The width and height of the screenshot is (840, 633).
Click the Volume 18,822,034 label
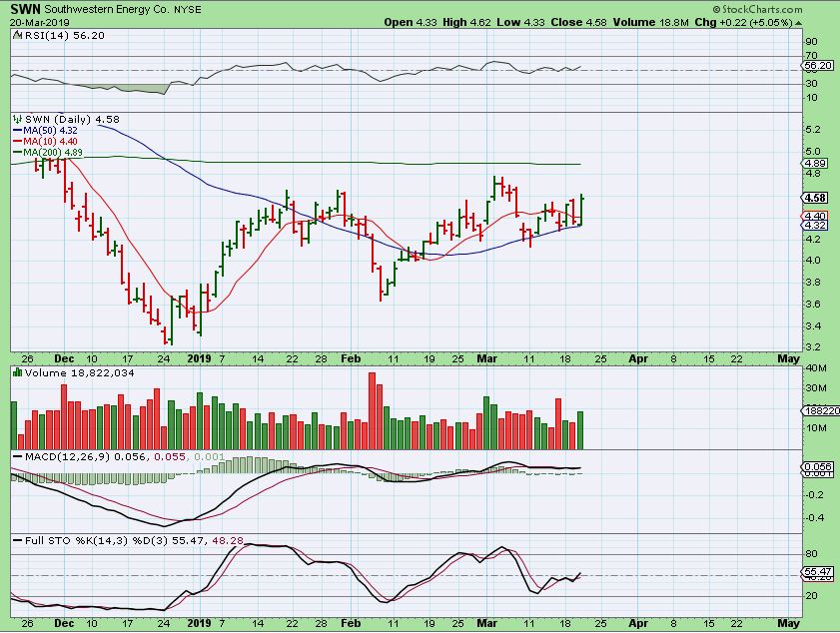79,372
